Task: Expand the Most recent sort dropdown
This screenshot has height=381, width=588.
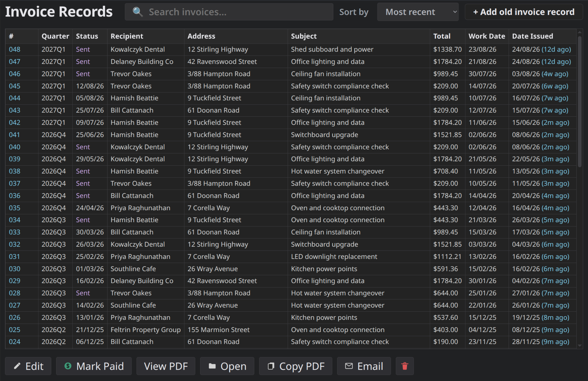Action: (418, 12)
